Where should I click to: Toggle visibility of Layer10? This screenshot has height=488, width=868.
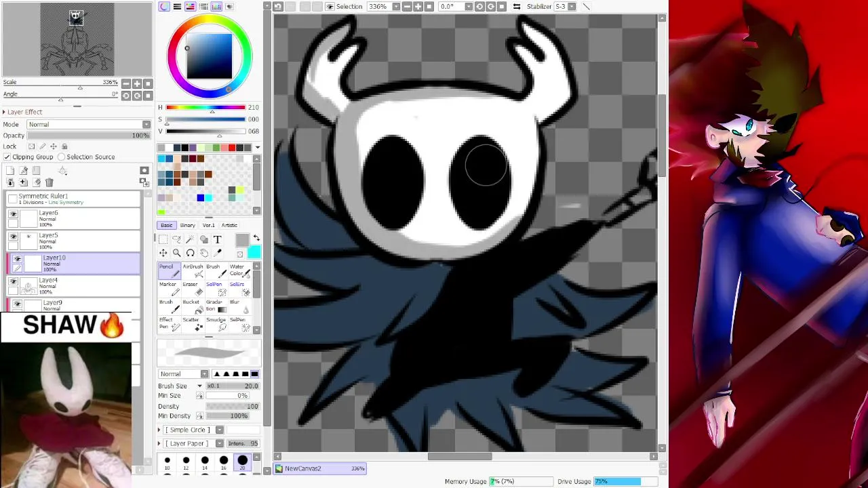point(18,259)
